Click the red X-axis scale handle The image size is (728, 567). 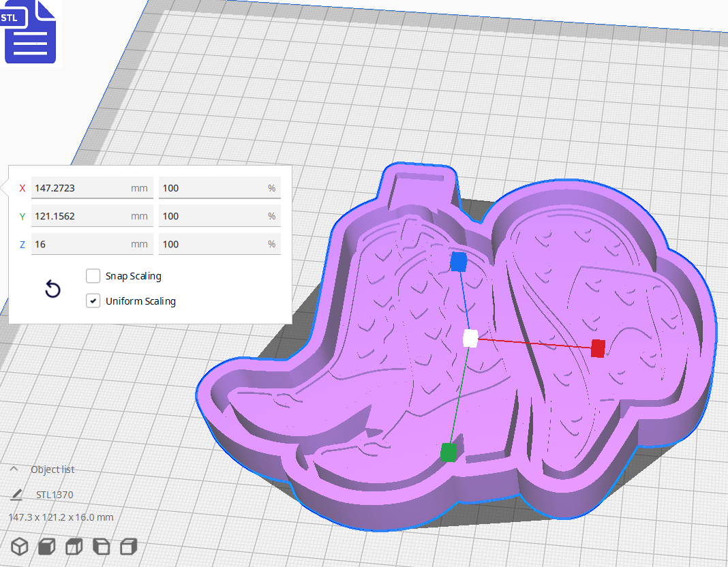598,349
